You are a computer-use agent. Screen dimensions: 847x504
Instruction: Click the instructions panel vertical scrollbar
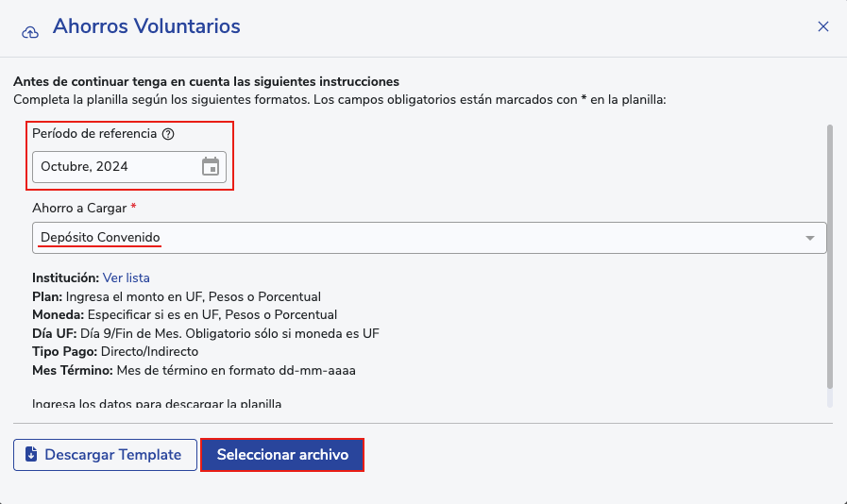pos(830,255)
